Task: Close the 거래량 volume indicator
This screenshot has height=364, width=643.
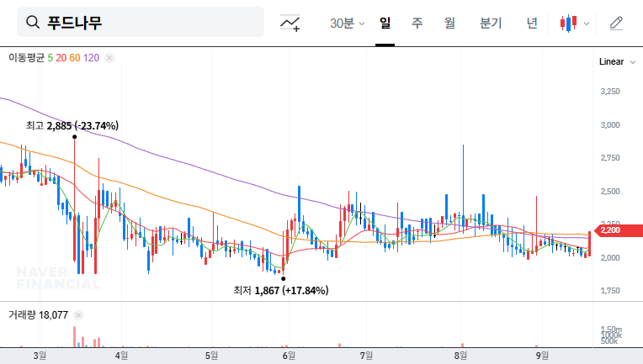Action: [78, 315]
